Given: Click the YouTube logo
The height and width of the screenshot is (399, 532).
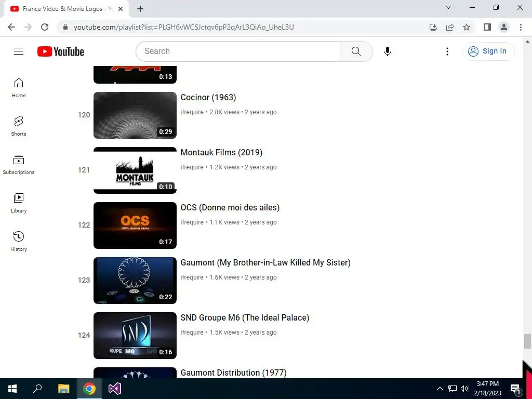Looking at the screenshot, I should 61,51.
